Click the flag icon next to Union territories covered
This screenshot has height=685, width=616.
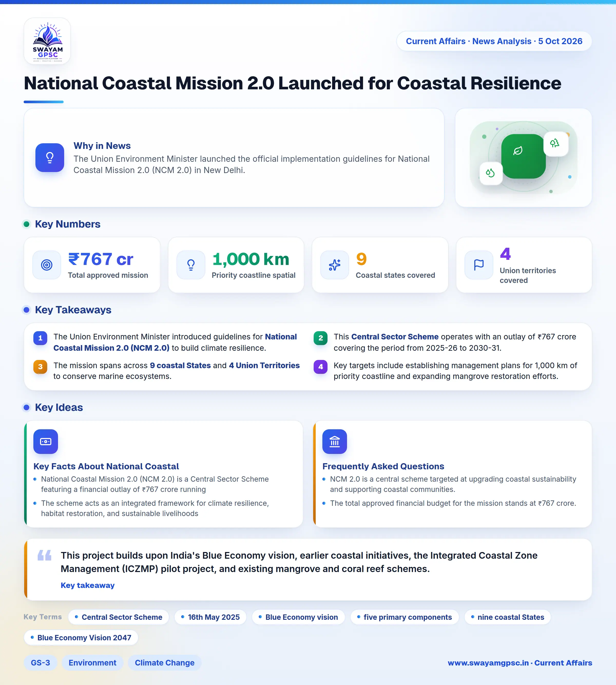pyautogui.click(x=479, y=265)
